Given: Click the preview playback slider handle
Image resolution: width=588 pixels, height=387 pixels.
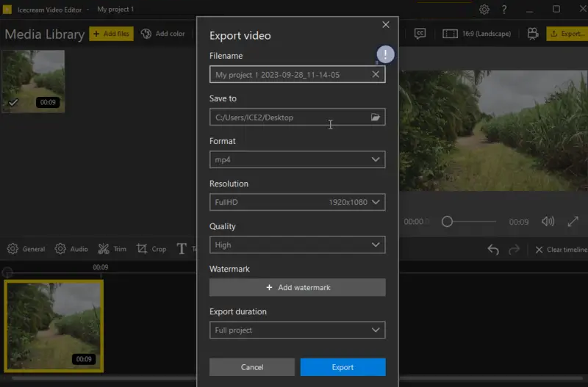Looking at the screenshot, I should (x=447, y=222).
